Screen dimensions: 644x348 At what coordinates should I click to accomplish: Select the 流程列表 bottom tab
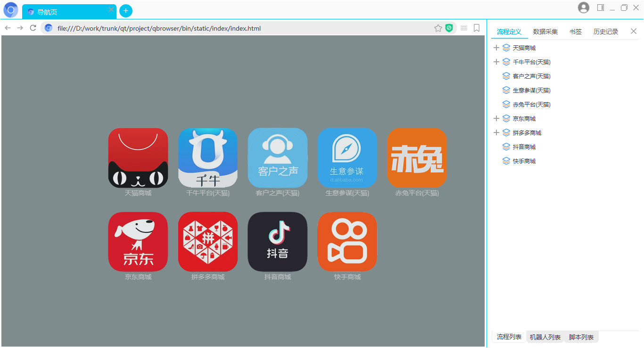click(509, 337)
